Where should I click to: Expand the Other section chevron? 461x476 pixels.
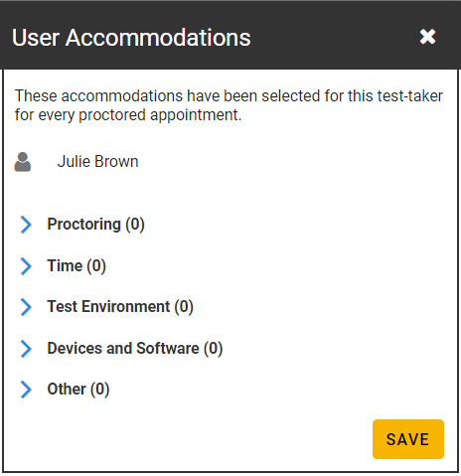pyautogui.click(x=26, y=390)
